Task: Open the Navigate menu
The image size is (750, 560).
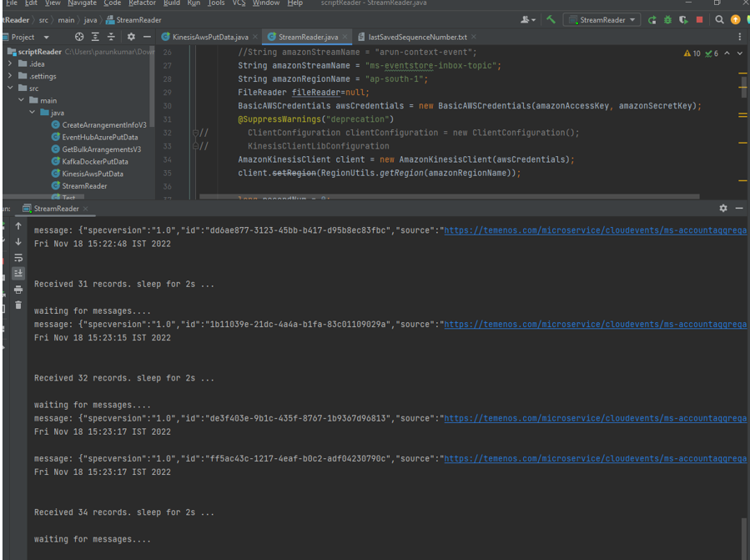Action: pos(82,3)
